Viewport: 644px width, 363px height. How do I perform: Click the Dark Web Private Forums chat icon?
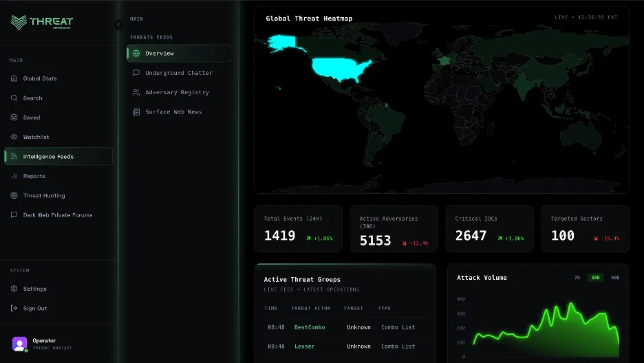pos(14,215)
